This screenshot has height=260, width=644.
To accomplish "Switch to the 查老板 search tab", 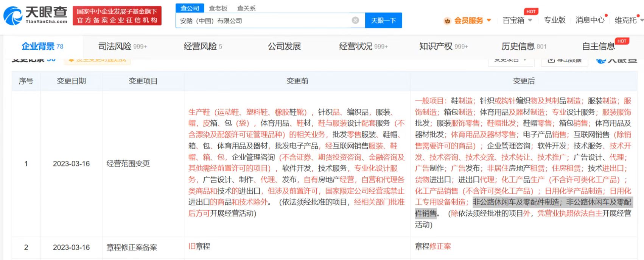I will pos(218,8).
